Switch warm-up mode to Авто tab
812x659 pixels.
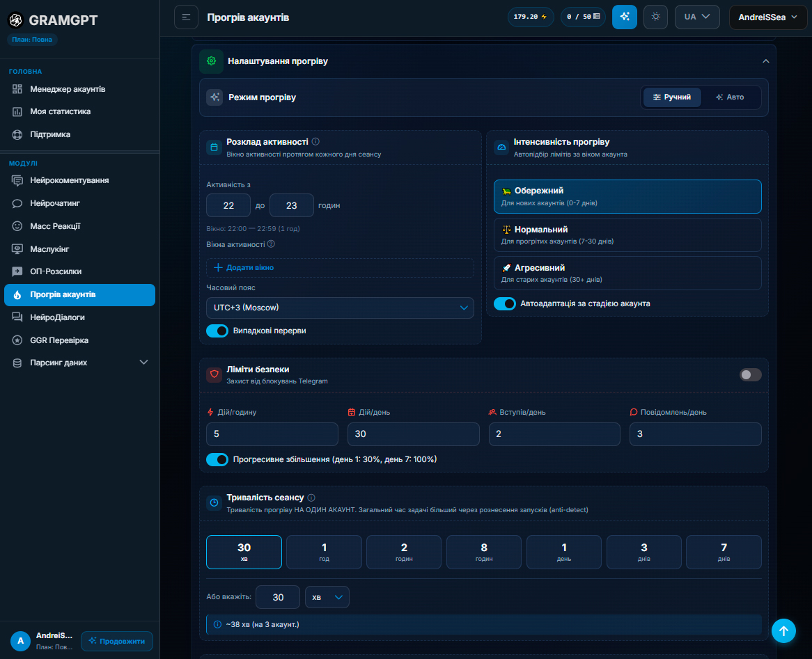point(731,97)
